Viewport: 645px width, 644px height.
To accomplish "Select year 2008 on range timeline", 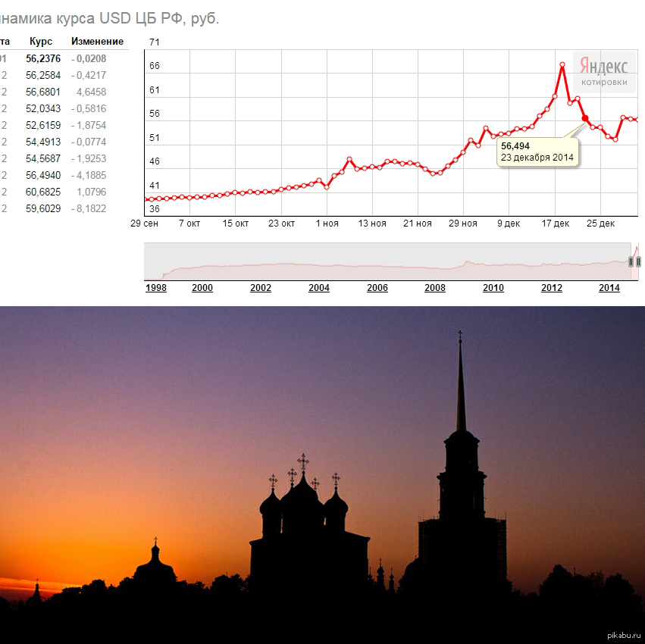I will (435, 288).
